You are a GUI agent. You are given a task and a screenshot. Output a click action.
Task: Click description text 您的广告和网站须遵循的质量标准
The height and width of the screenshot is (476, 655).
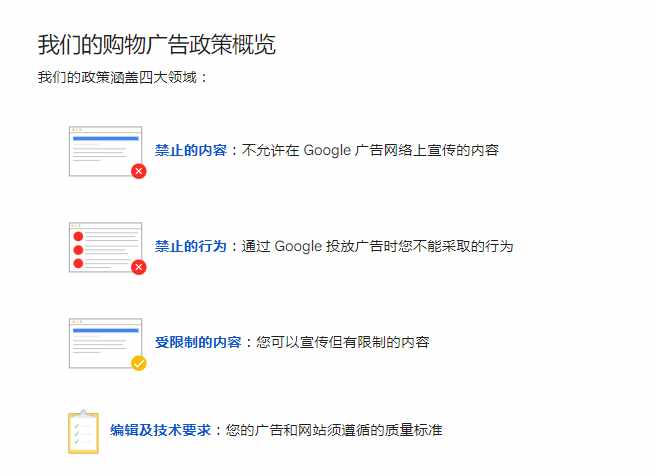334,430
